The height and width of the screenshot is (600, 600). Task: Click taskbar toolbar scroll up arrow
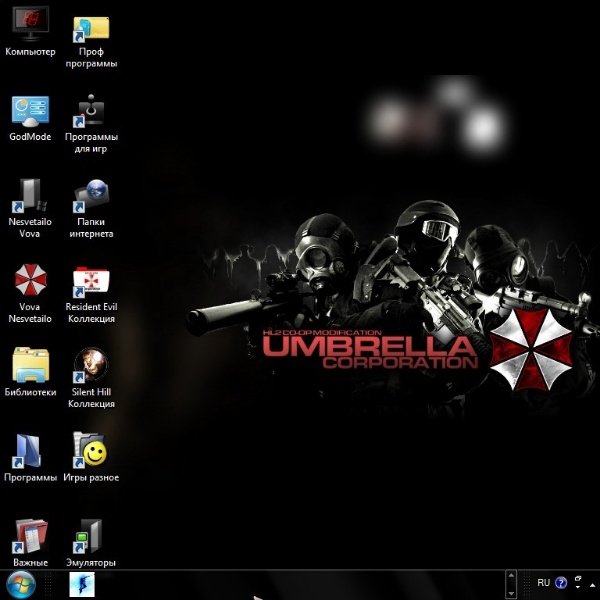pyautogui.click(x=511, y=575)
